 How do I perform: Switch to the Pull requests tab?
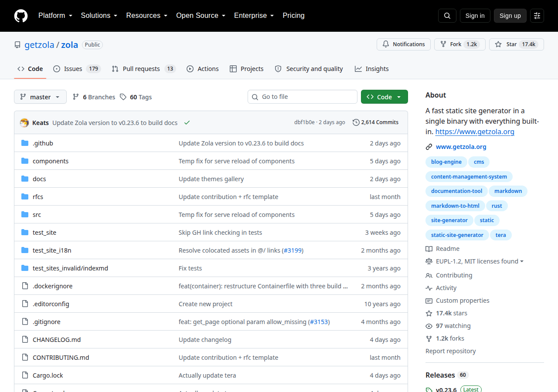click(143, 69)
